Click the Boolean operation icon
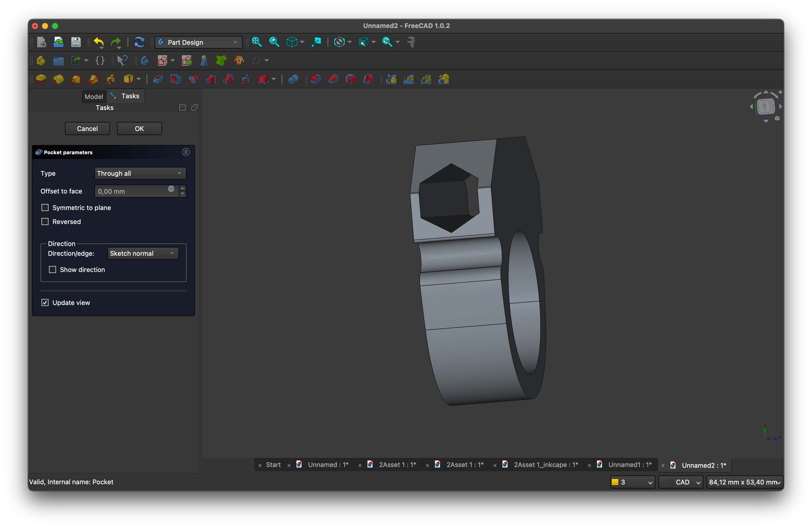812x528 pixels. [x=293, y=79]
